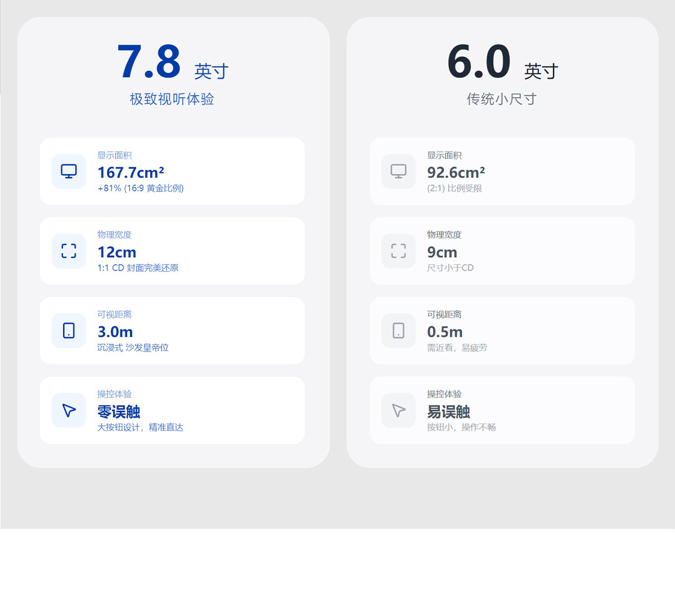Click the 需近看，易疲劳 description
Screen dimensions: 675x616
457,348
